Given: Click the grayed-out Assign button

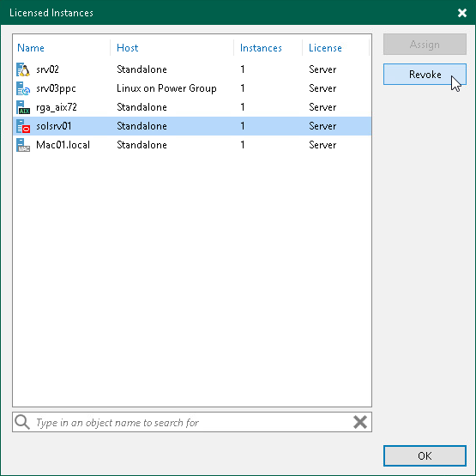Looking at the screenshot, I should 425,45.
